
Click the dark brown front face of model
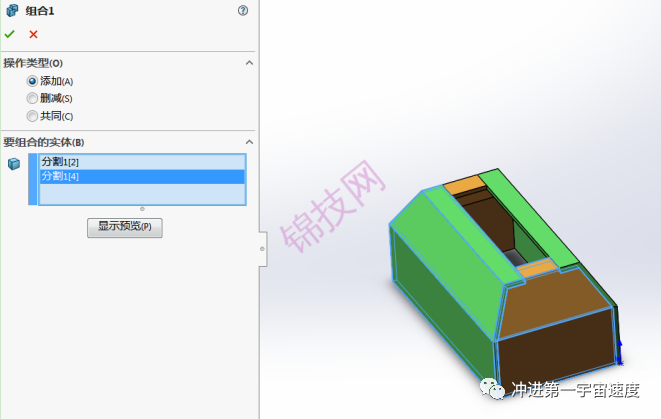click(556, 352)
